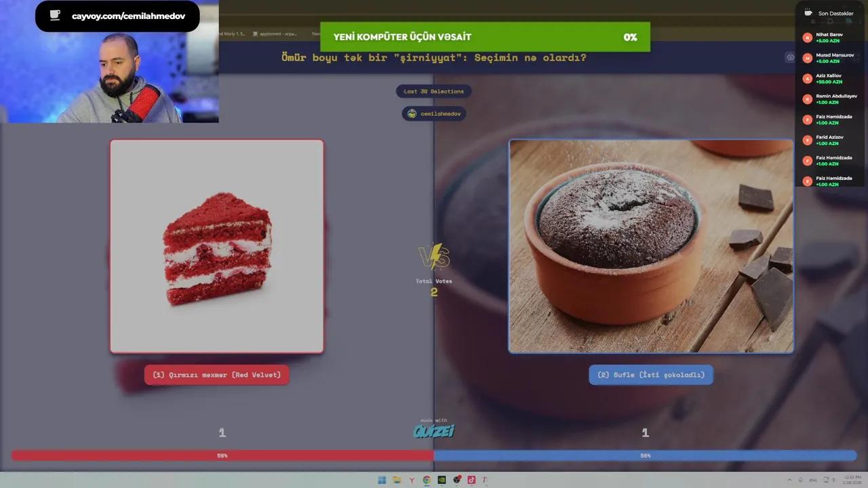Click the Total Votes count label
The image size is (868, 488).
pos(434,281)
